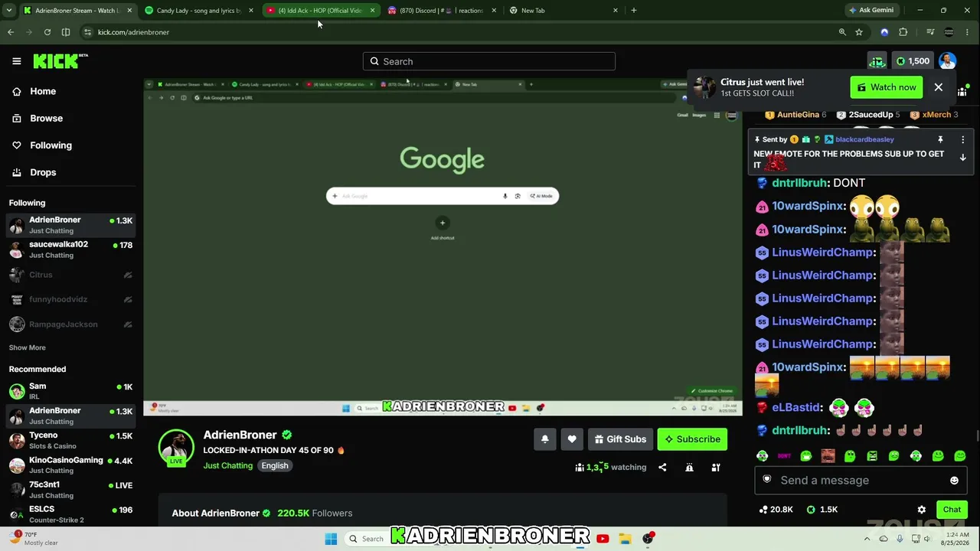980x551 pixels.
Task: Click the Just Chatting category link
Action: click(227, 466)
